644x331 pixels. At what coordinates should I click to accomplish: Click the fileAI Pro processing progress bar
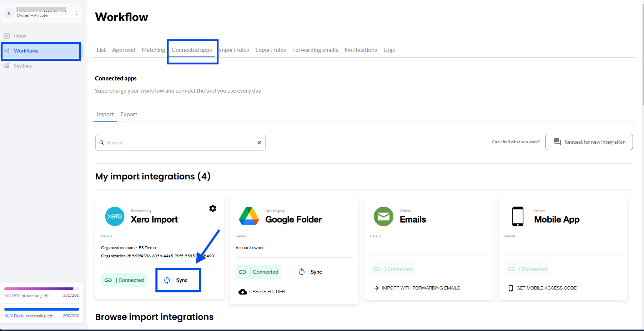42,288
